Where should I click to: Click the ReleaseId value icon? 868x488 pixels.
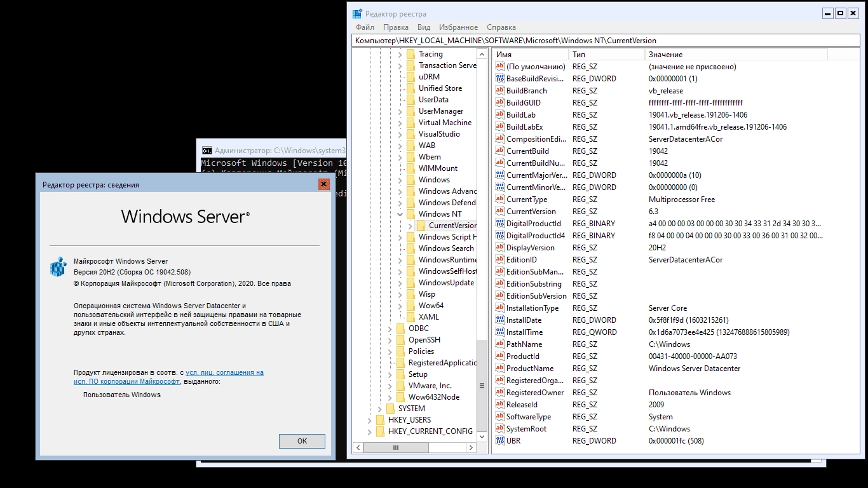click(x=500, y=405)
